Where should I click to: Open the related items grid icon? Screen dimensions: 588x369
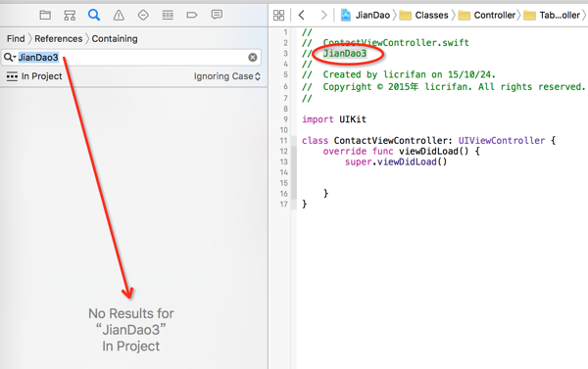278,15
